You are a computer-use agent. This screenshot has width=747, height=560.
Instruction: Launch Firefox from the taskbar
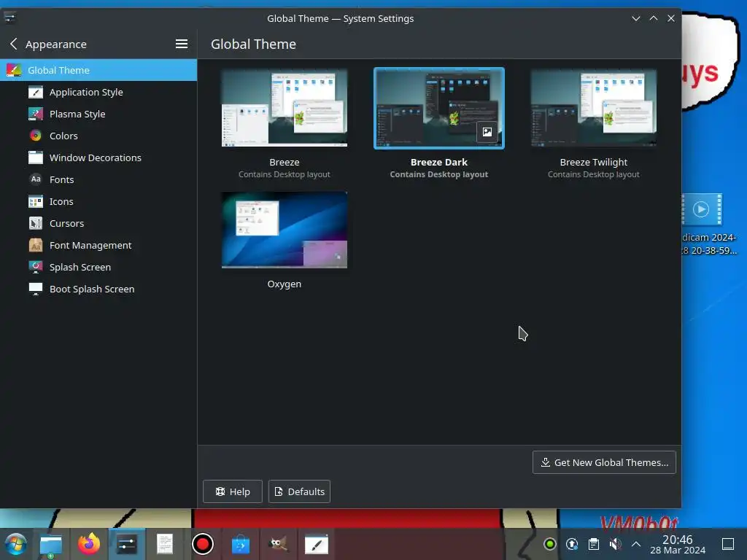pos(89,544)
